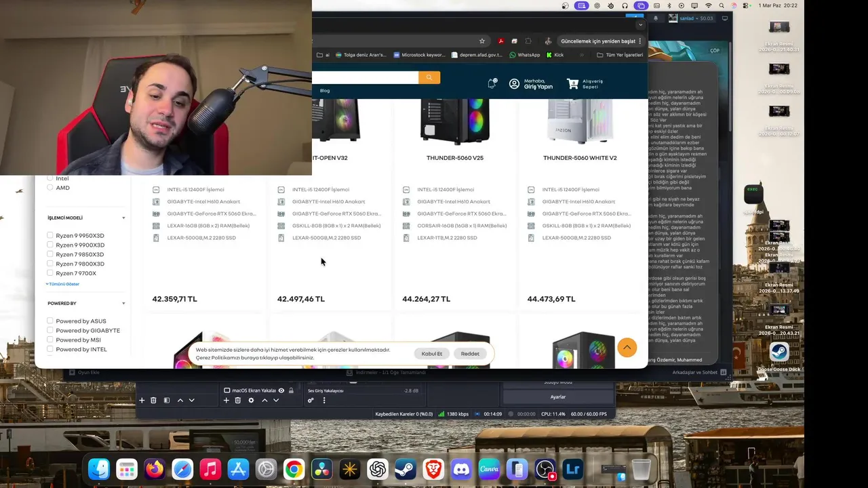This screenshot has height=488, width=868.
Task: Open the Blog link
Action: click(x=325, y=91)
